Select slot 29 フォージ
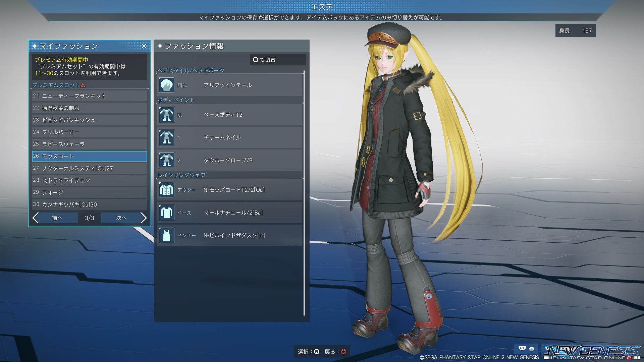This screenshot has height=362, width=644. pyautogui.click(x=90, y=192)
